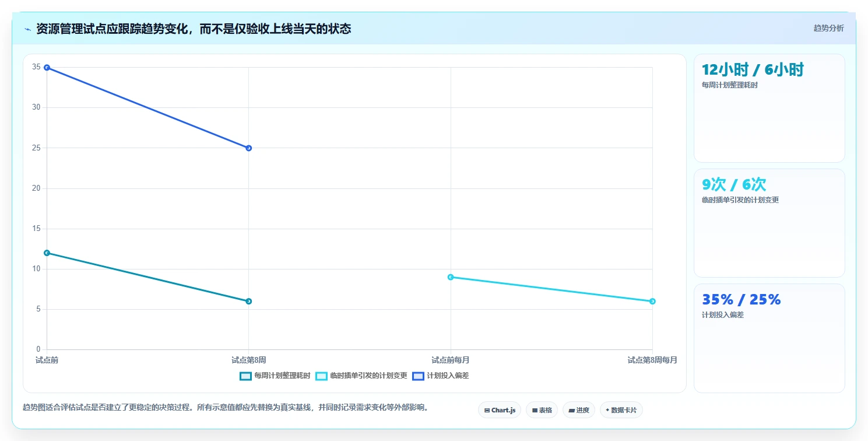
Task: Click the cyan 临时插单引发的计划变更 legend swatch
Action: tap(321, 376)
